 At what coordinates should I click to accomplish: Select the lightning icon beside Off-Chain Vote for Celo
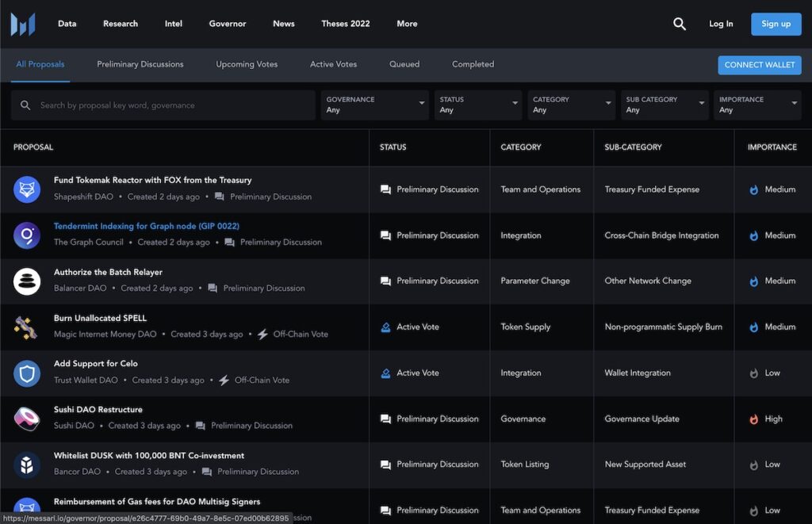[x=224, y=380]
